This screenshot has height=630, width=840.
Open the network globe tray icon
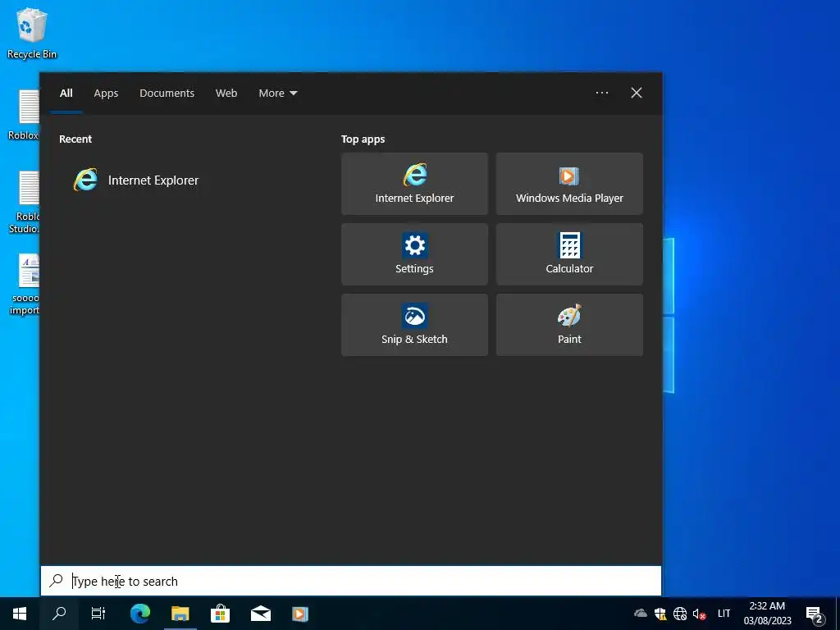tap(680, 614)
